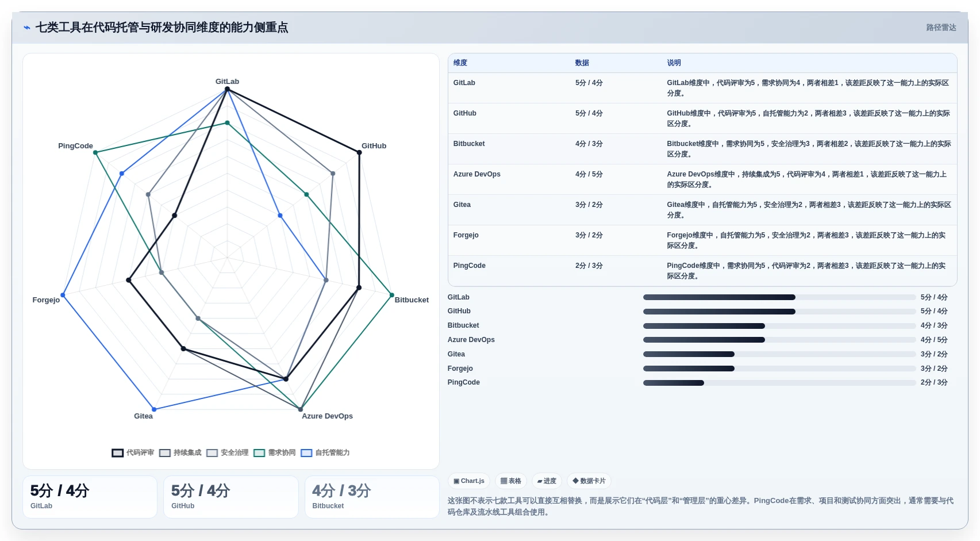Select the GitHub table row name
Viewport: 980px width, 541px height.
coord(465,113)
